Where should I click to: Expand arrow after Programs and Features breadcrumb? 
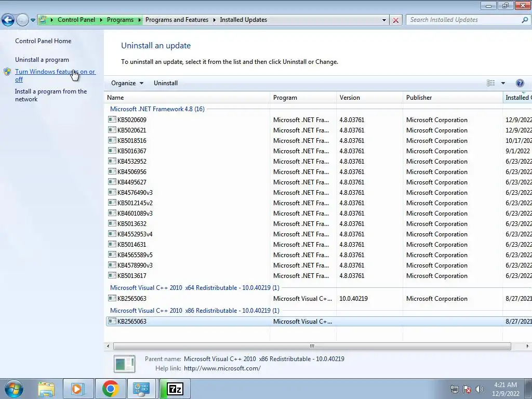215,20
